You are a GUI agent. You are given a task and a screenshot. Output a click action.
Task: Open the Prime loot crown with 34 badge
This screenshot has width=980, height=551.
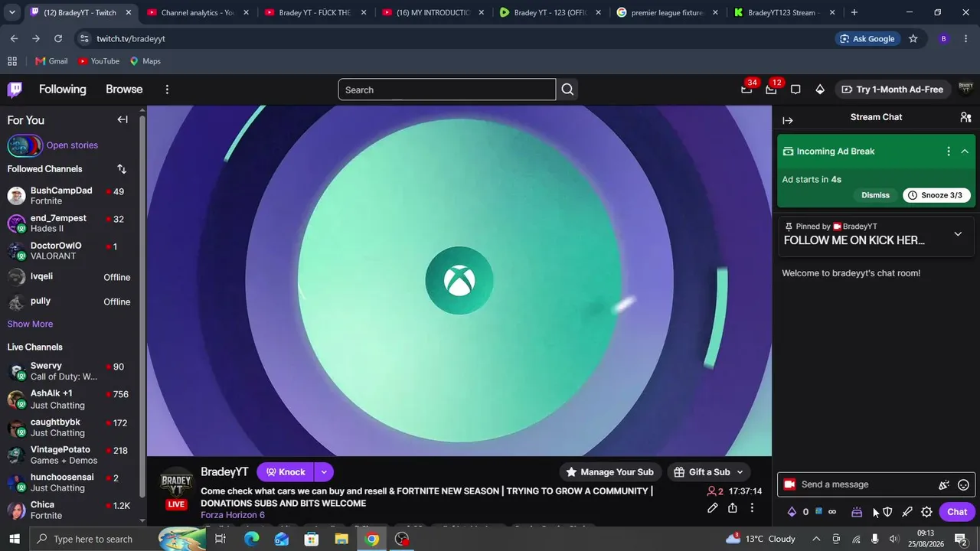point(746,90)
